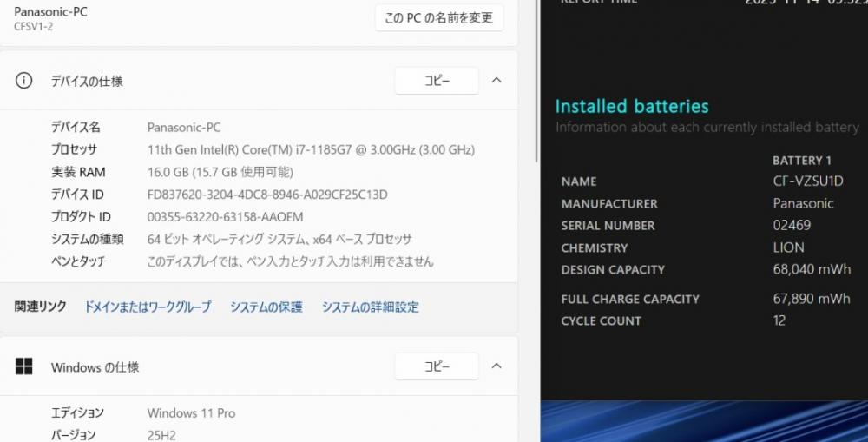
Task: Click the BATTERY 1 column header
Action: [x=801, y=161]
